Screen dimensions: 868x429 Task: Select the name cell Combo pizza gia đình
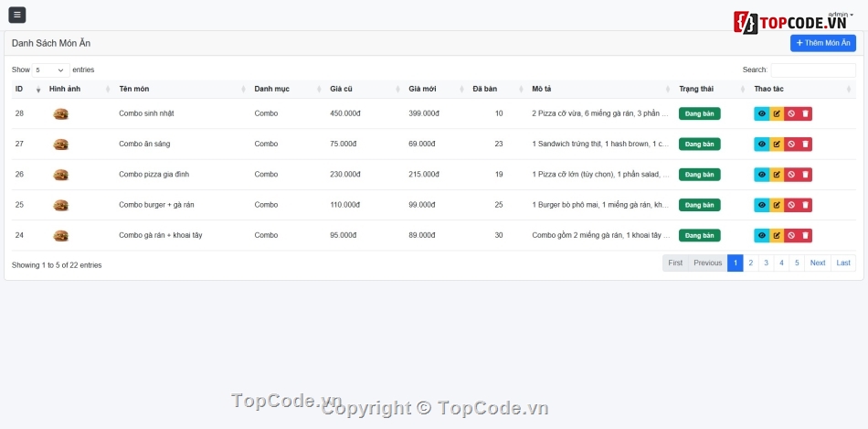(x=153, y=175)
